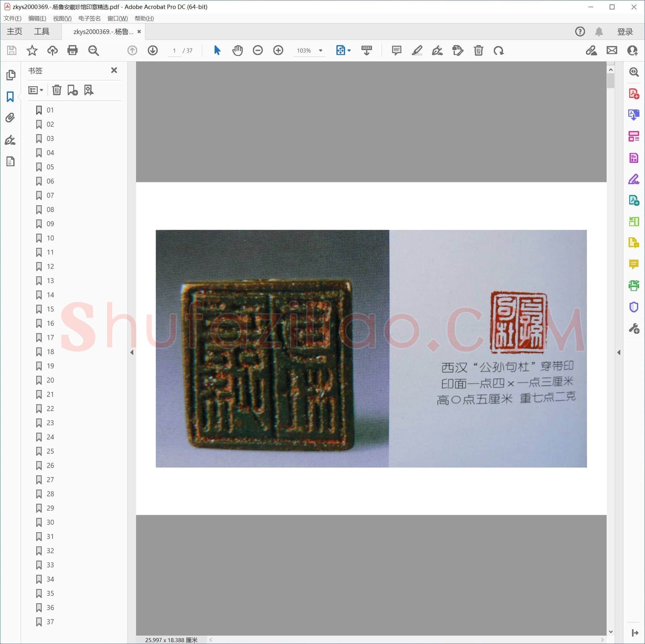Click horizontal scrollbar right arrow
This screenshot has height=644, width=645.
(602, 640)
